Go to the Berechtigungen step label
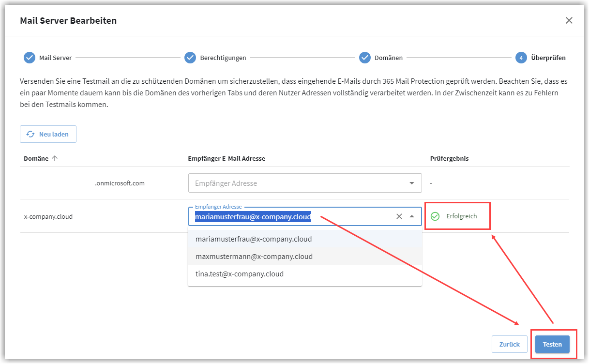This screenshot has width=589, height=364. coord(223,58)
